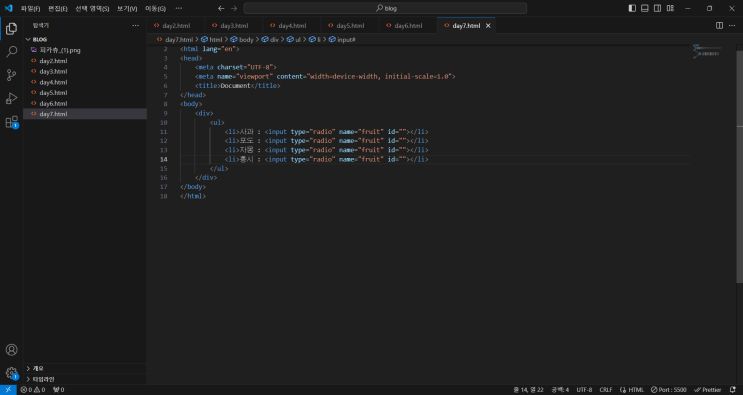This screenshot has height=395, width=743.
Task: Switch to the day6.html tab
Action: [x=408, y=26]
